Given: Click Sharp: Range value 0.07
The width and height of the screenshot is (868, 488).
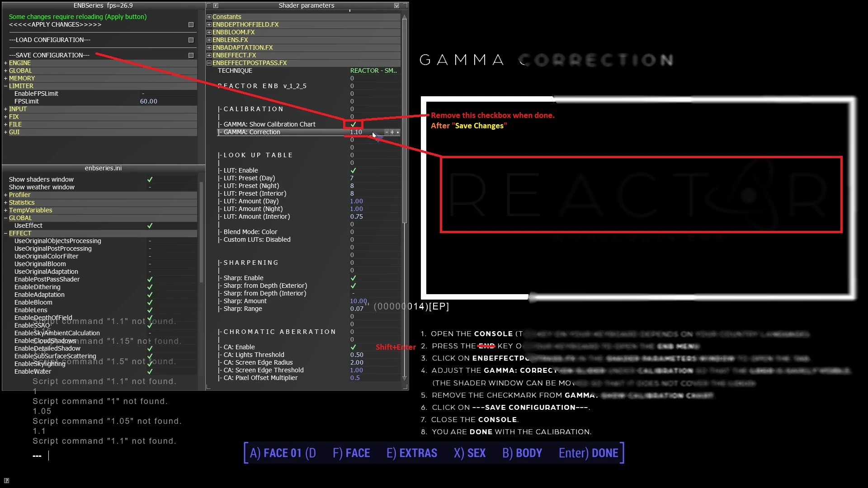Looking at the screenshot, I should (x=357, y=309).
